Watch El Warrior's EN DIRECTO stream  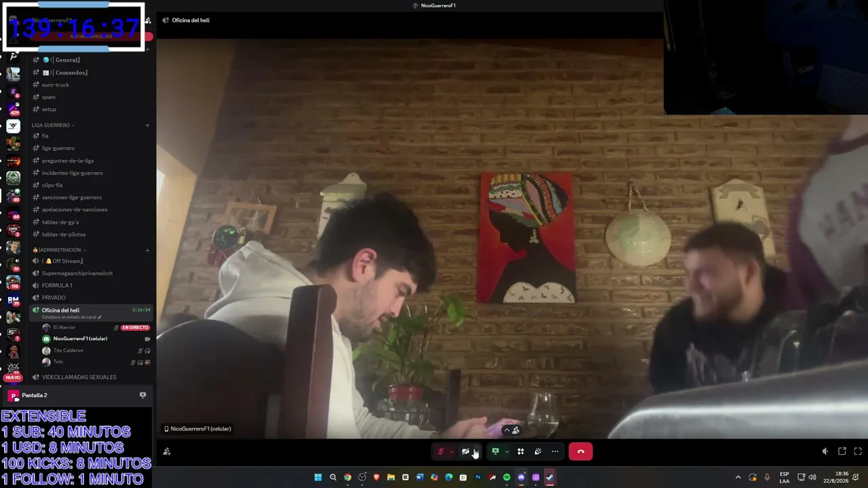136,327
